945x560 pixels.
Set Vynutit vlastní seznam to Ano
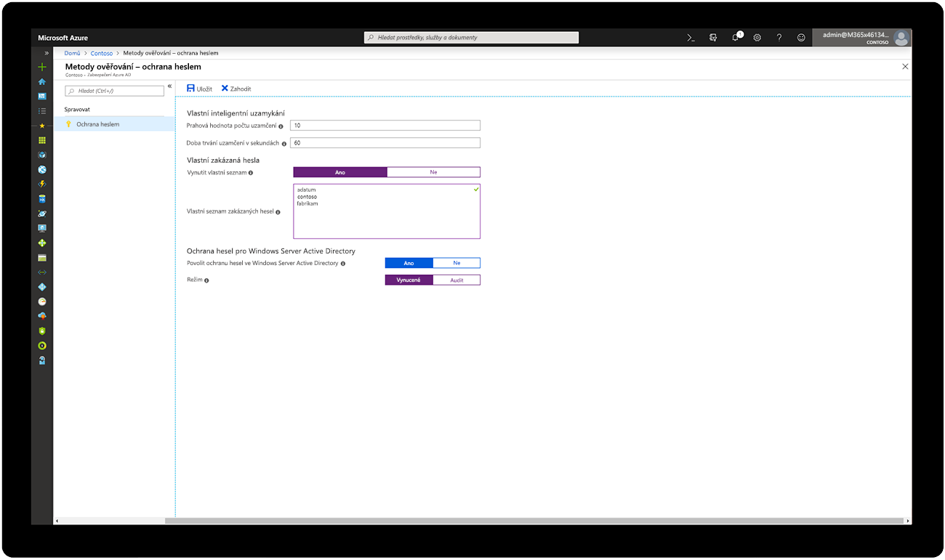click(x=340, y=172)
